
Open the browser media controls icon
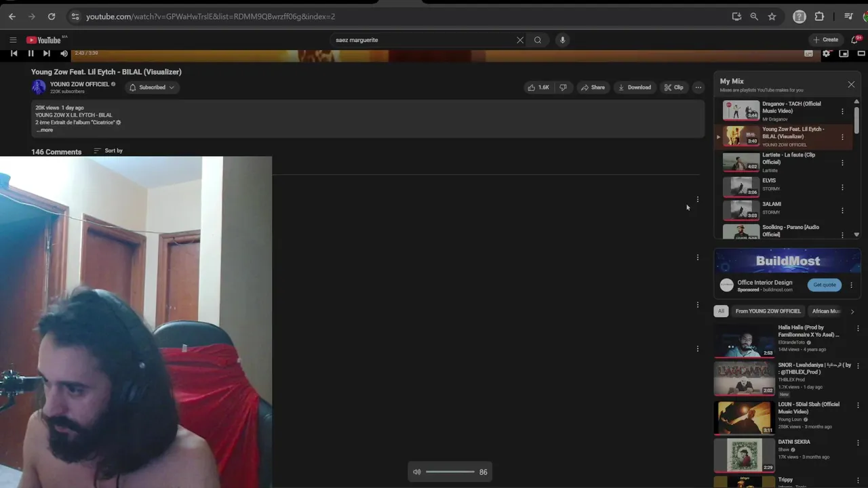pos(848,16)
